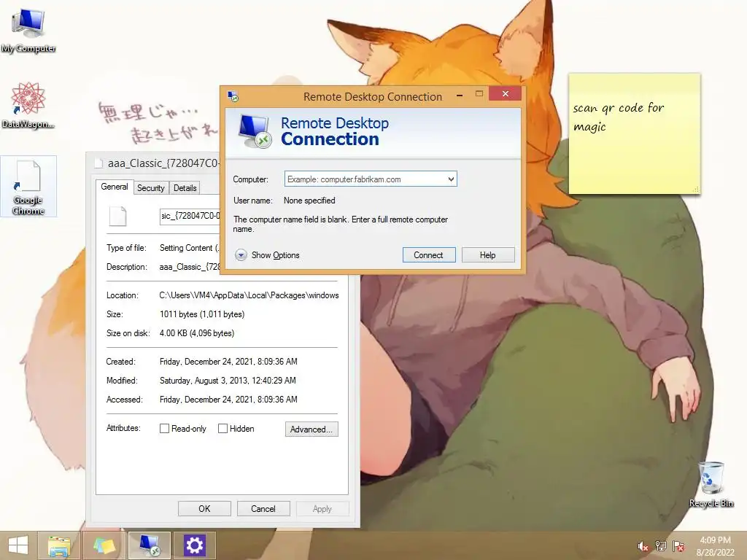Open File Explorer from the taskbar
747x560 pixels.
pyautogui.click(x=59, y=545)
